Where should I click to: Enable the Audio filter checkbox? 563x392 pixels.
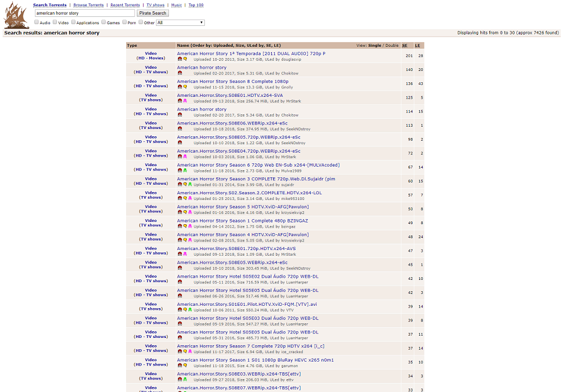pyautogui.click(x=36, y=23)
